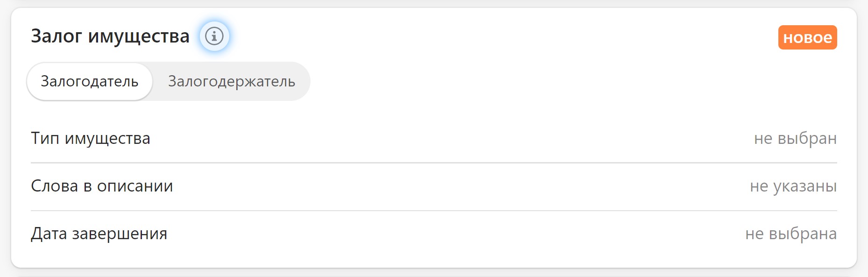Click the не указаны value
This screenshot has height=277, width=868.
click(x=793, y=186)
